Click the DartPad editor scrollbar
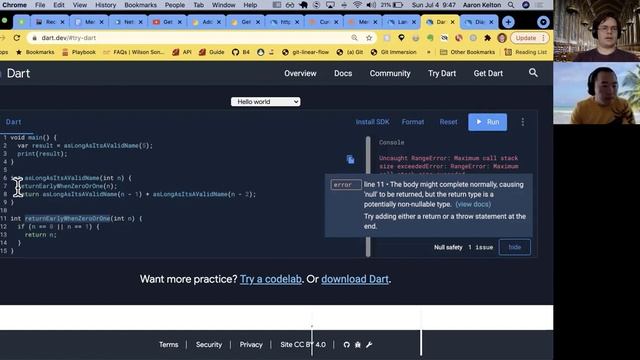 click(368, 197)
